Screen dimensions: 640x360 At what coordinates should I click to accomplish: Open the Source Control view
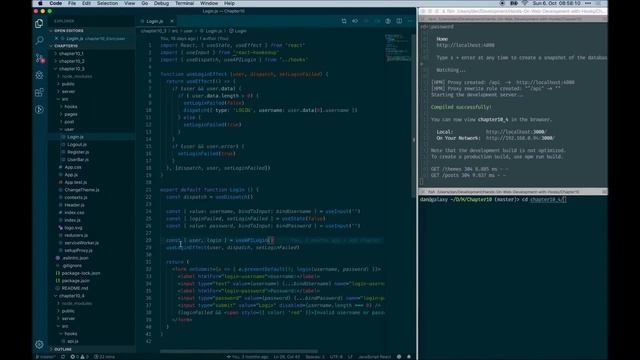[x=39, y=58]
